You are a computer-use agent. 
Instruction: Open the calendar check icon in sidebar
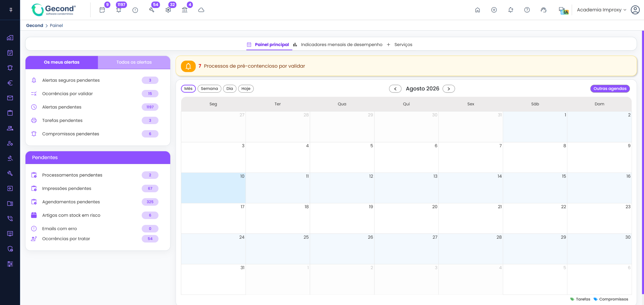10,53
